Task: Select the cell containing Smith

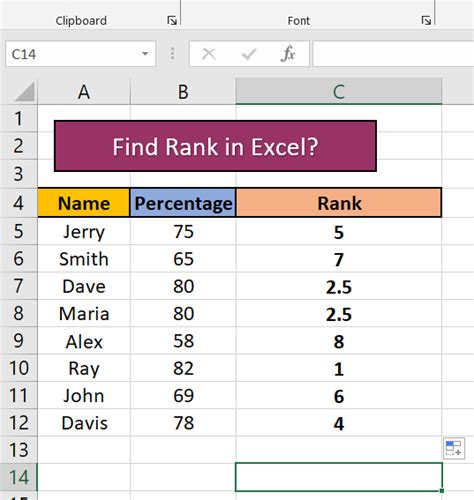Action: pyautogui.click(x=84, y=259)
